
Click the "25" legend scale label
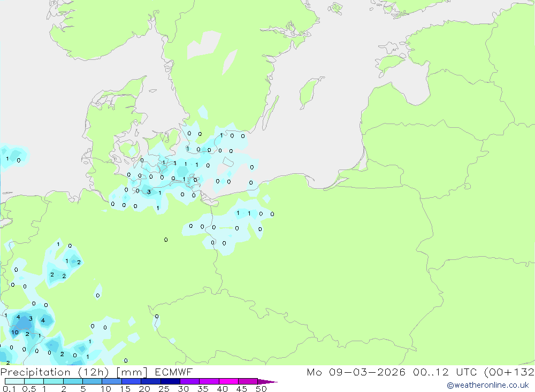[x=164, y=389]
